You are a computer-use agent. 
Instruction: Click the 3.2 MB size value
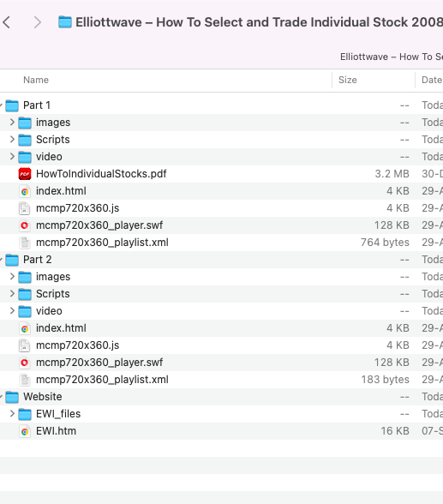tap(392, 174)
